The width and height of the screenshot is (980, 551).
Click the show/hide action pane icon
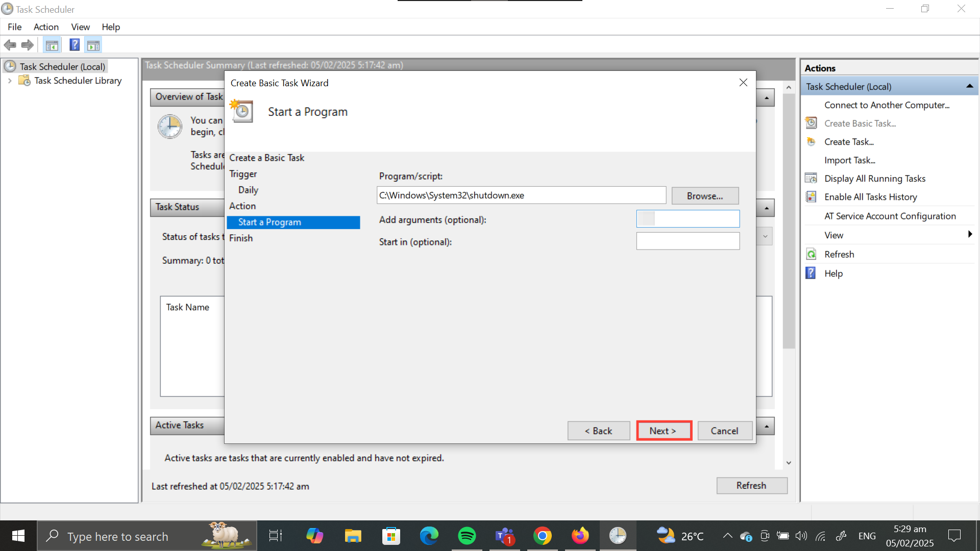coord(93,45)
